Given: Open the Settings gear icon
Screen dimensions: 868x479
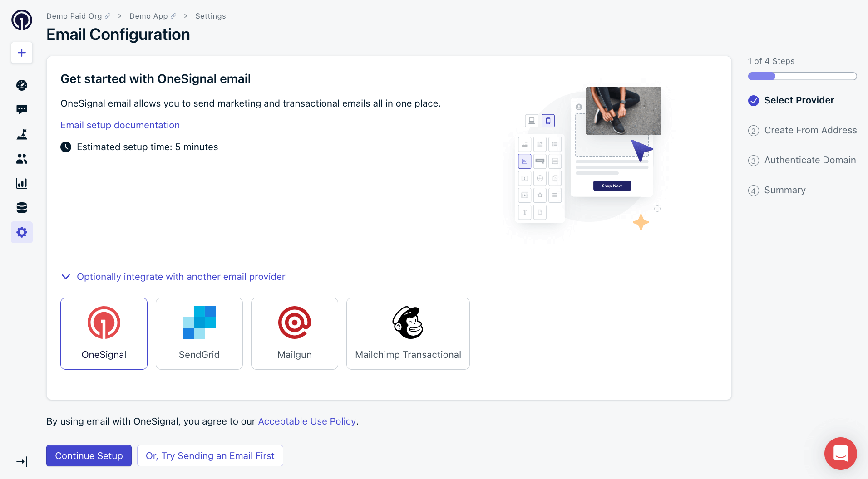Looking at the screenshot, I should tap(22, 232).
